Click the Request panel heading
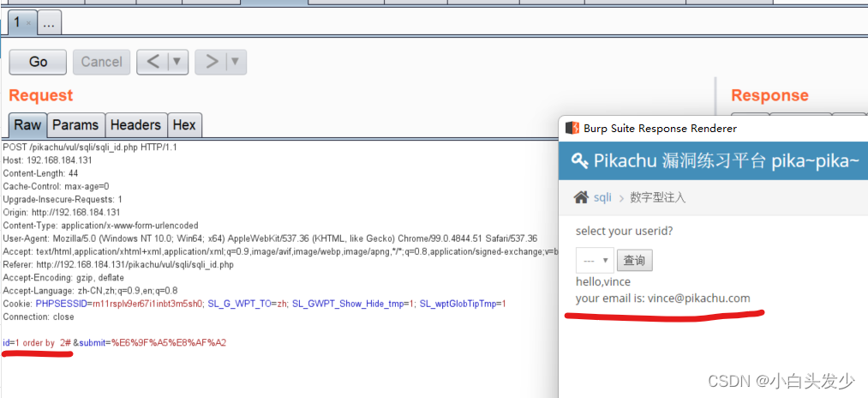The height and width of the screenshot is (398, 868). [x=41, y=95]
